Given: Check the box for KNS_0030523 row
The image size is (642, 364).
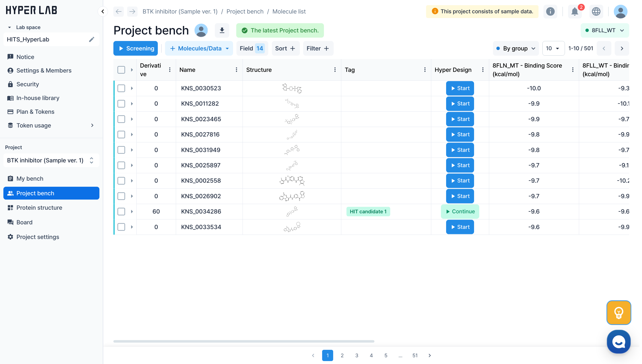Looking at the screenshot, I should [x=121, y=88].
